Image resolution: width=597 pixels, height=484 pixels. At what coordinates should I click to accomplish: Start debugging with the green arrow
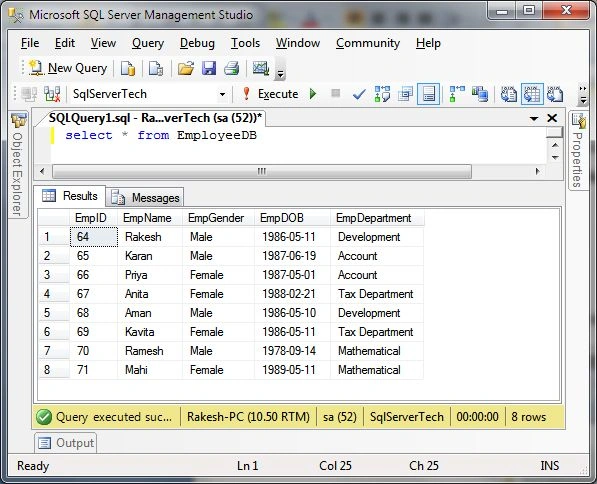click(x=313, y=94)
